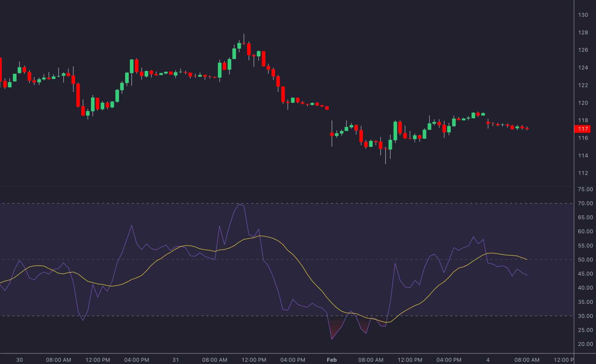Select price axis label 120
Screen dimensions: 596x364
tap(583, 103)
